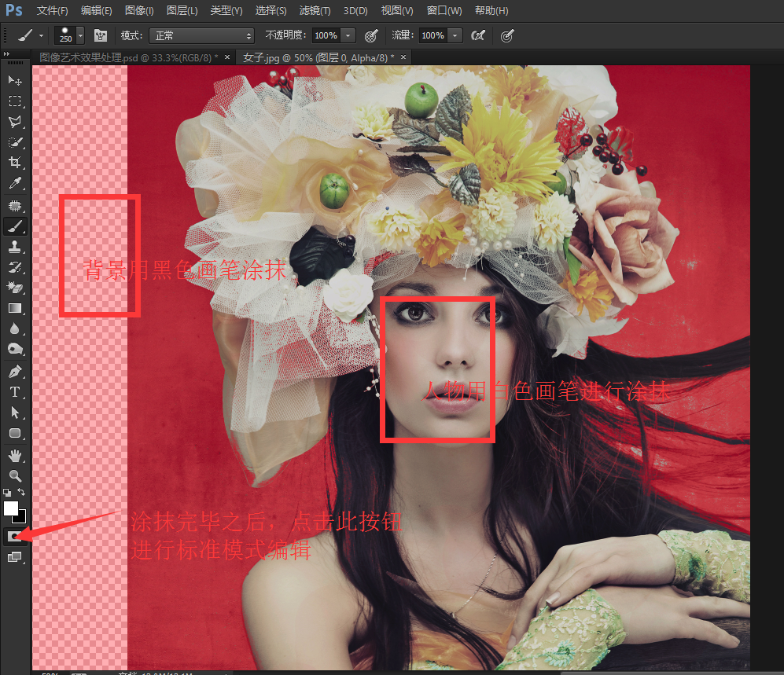Select the Polygonal Lasso tool
This screenshot has height=675, width=784.
pyautogui.click(x=15, y=122)
